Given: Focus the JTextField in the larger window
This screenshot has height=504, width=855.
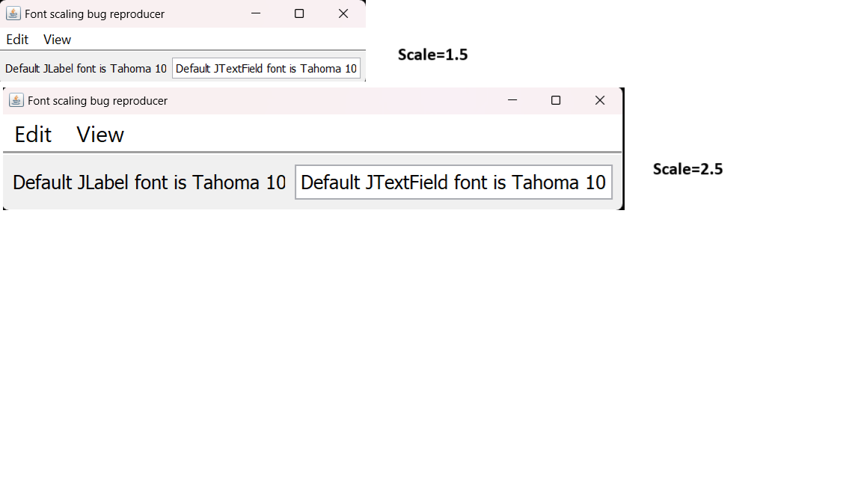Looking at the screenshot, I should 453,182.
